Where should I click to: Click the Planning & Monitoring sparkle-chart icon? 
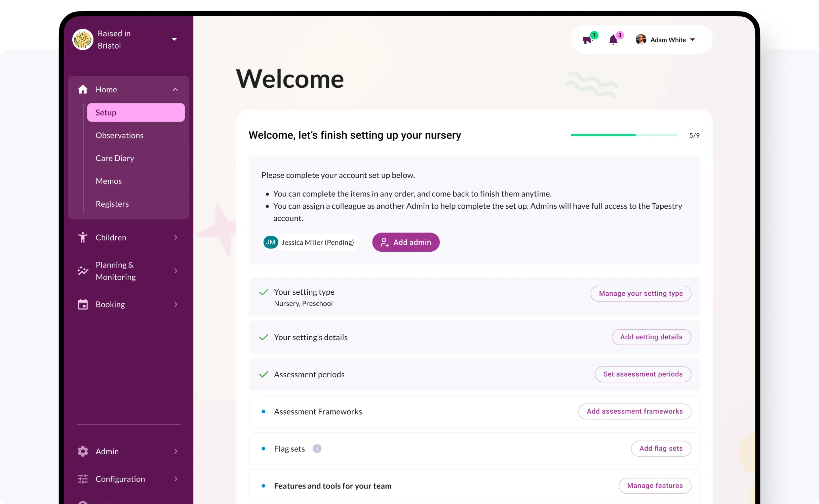coord(83,270)
